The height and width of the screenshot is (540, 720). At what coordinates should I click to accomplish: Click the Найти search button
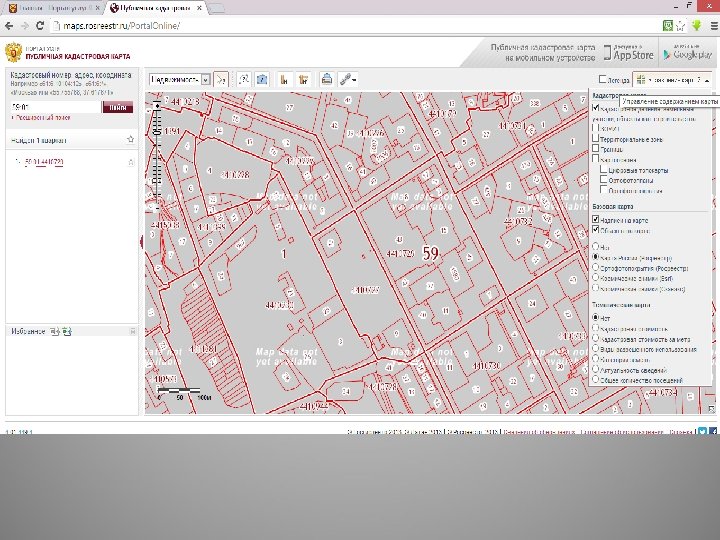(x=116, y=107)
